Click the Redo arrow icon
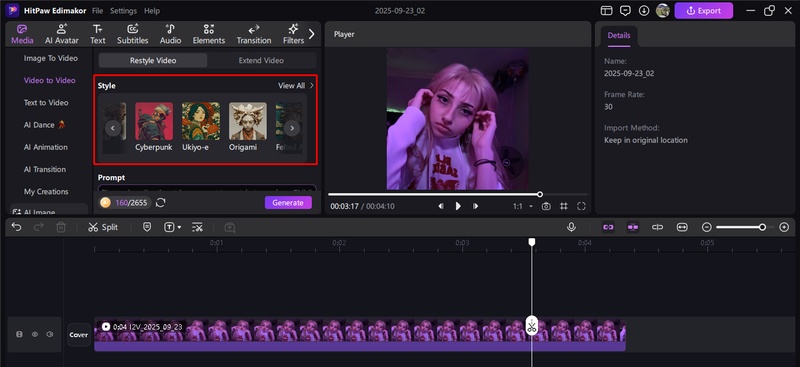 (x=38, y=227)
